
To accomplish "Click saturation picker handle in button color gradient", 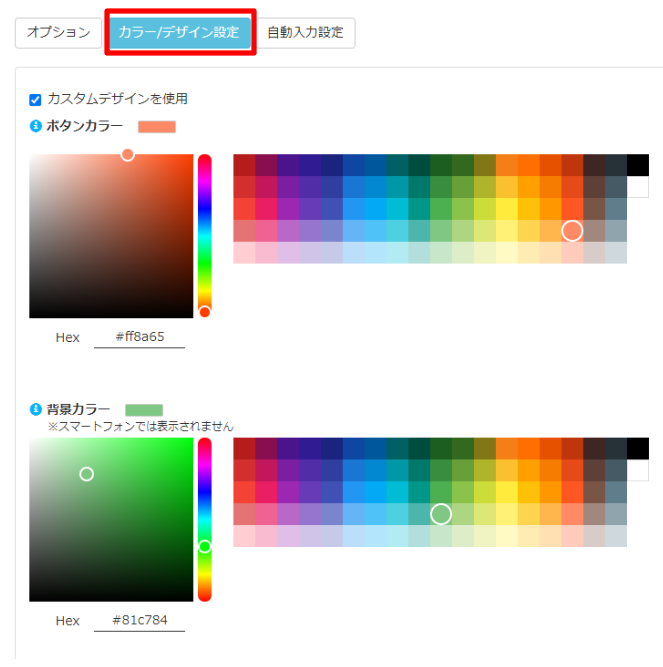I will [128, 155].
